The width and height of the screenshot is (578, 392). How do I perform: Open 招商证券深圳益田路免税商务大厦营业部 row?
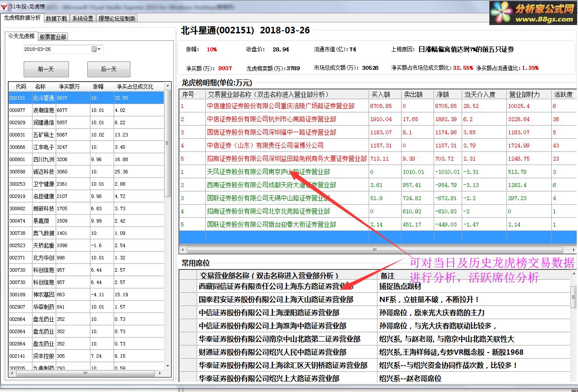[377, 158]
